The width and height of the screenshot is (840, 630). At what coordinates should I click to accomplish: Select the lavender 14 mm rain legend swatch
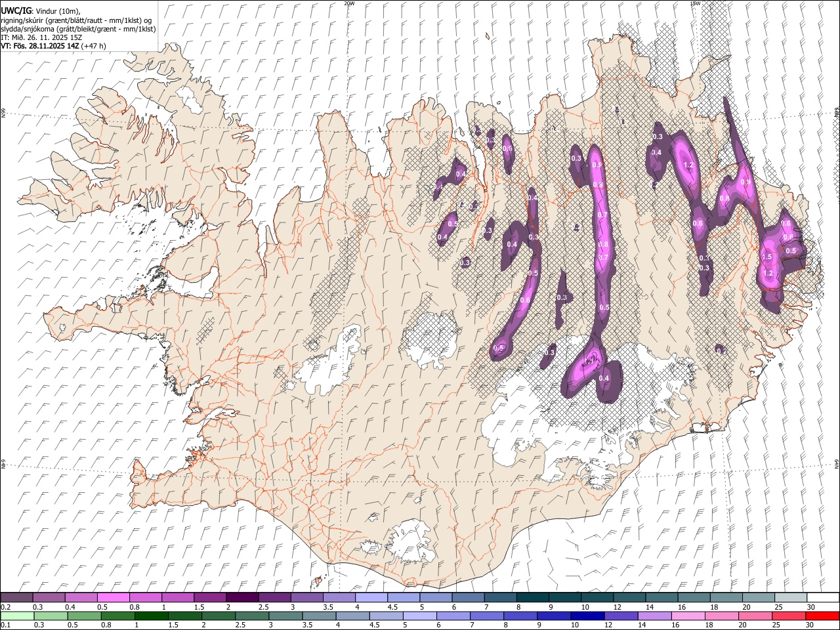pyautogui.click(x=654, y=616)
